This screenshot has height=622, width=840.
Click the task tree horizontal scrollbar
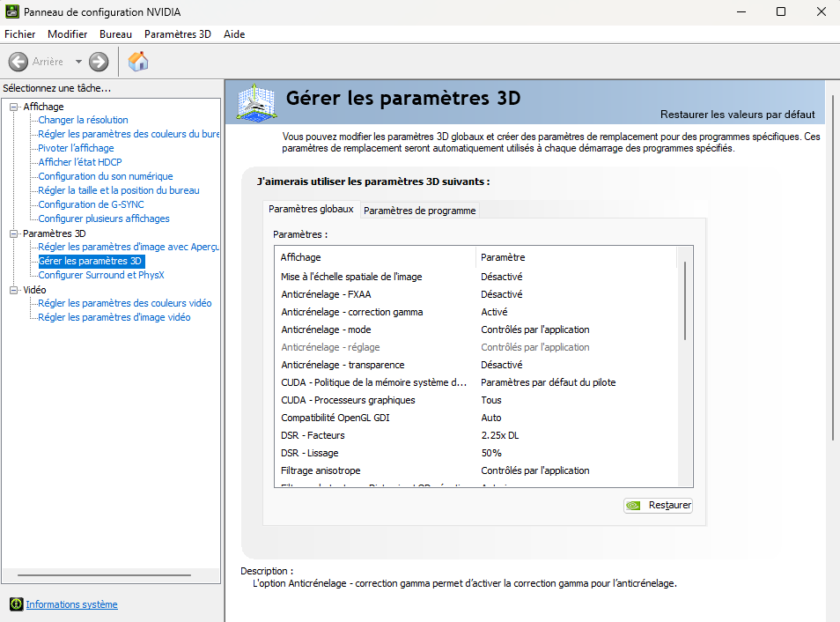[x=104, y=575]
